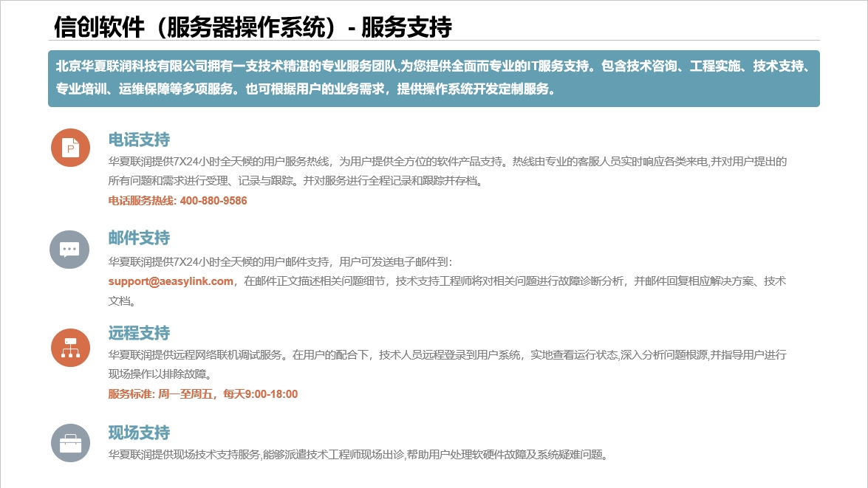Click the paragraph starting 华夏联润提供7X24小时全天候的用户服务热线

coord(447,171)
